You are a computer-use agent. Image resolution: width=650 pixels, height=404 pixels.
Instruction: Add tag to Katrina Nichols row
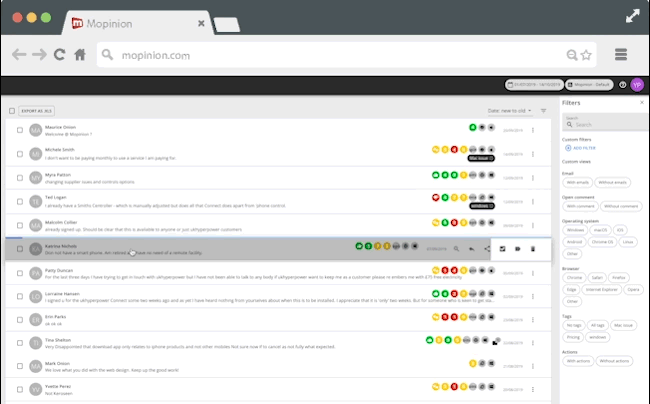pyautogui.click(x=518, y=249)
